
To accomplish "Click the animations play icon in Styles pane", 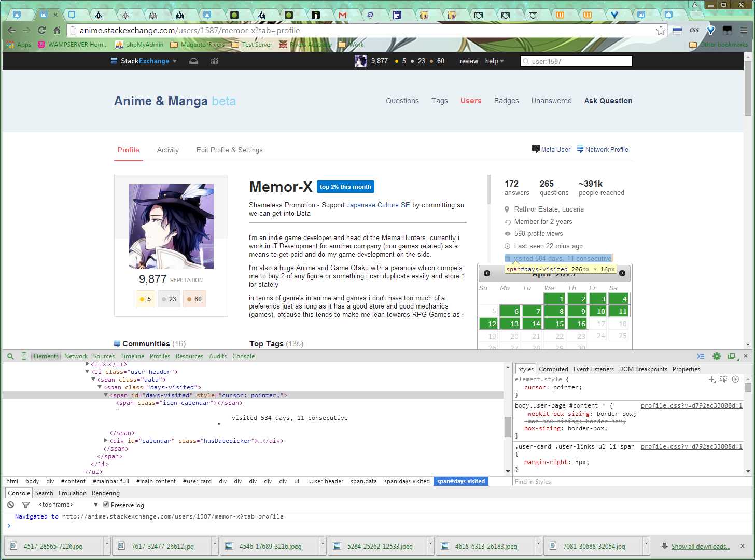I will [x=735, y=380].
